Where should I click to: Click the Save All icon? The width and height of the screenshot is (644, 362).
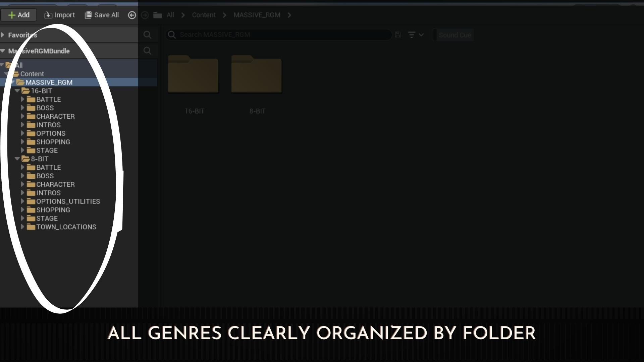pyautogui.click(x=88, y=15)
